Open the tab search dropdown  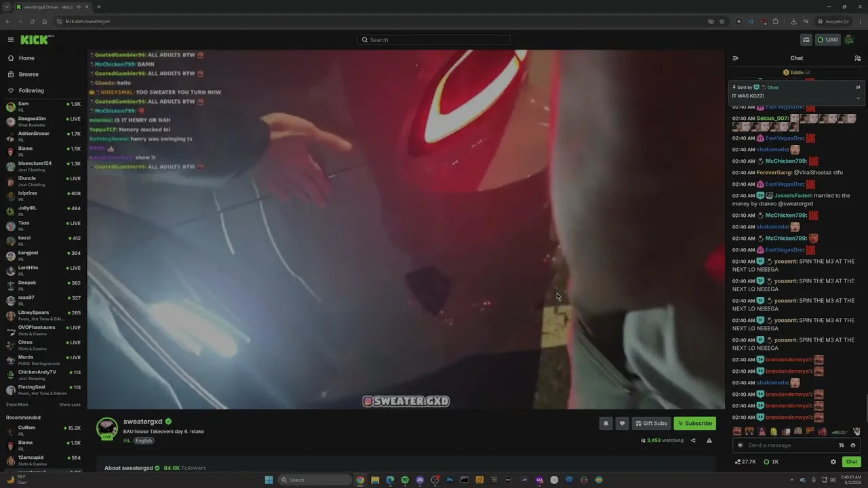tap(6, 7)
